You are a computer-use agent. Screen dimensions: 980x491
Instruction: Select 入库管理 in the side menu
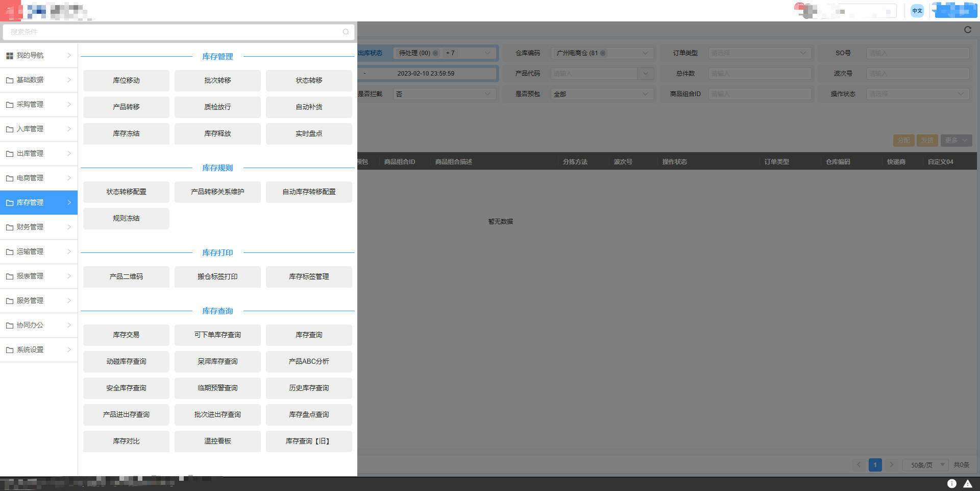(x=39, y=129)
